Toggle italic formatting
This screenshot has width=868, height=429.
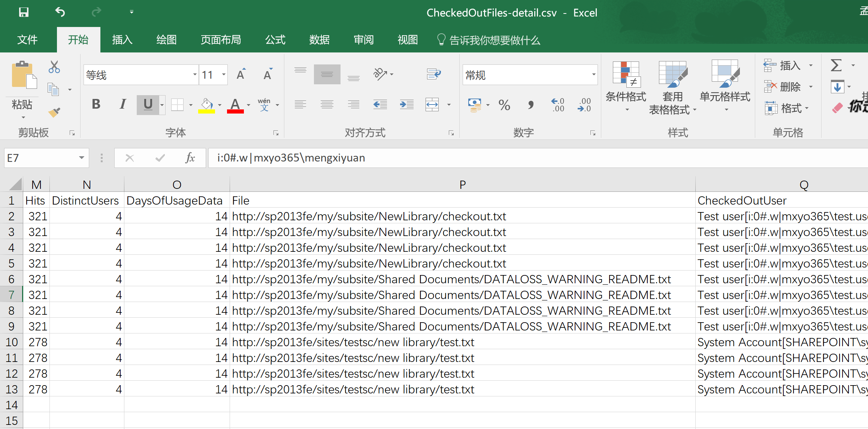coord(123,104)
